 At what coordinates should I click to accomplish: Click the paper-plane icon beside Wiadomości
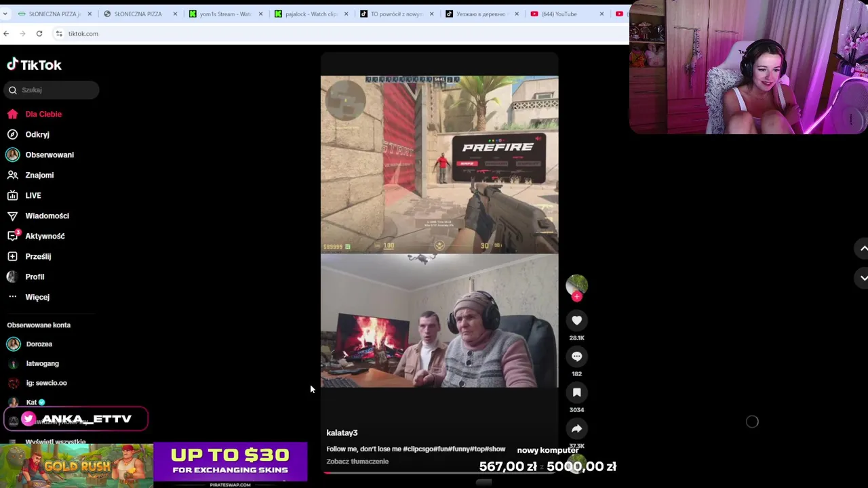click(x=12, y=216)
